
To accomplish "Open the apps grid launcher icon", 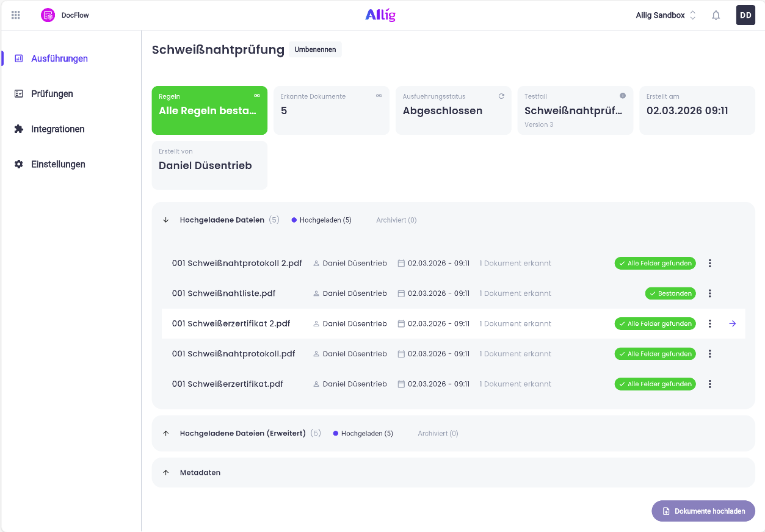I will point(16,15).
